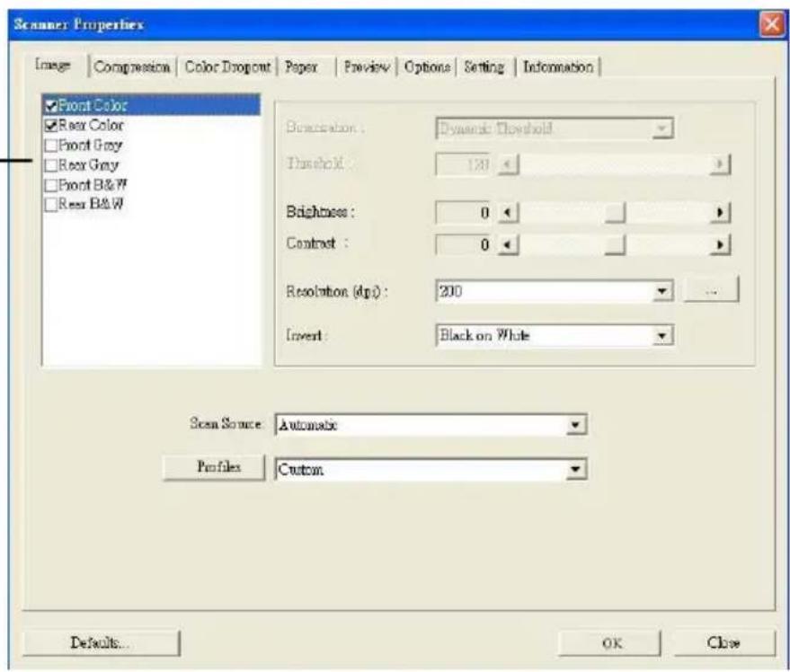Open custom resolution ellipsis button
This screenshot has width=790, height=672.
(712, 291)
